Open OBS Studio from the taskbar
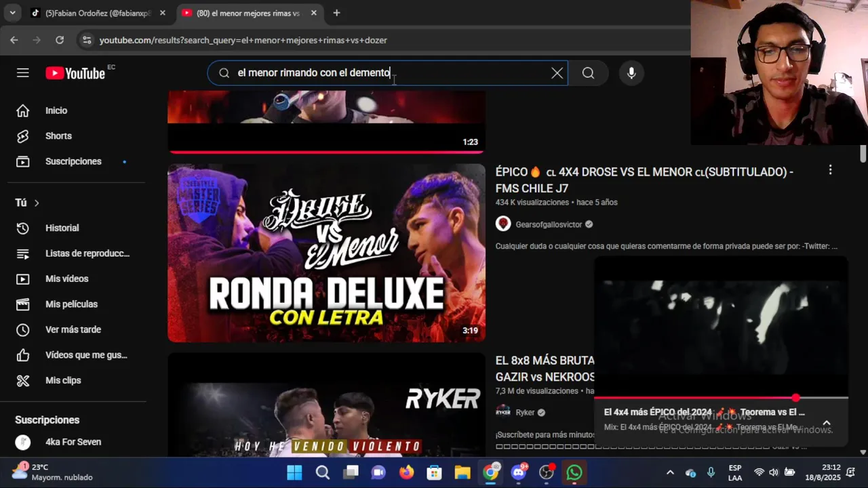Image resolution: width=868 pixels, height=488 pixels. [x=547, y=472]
